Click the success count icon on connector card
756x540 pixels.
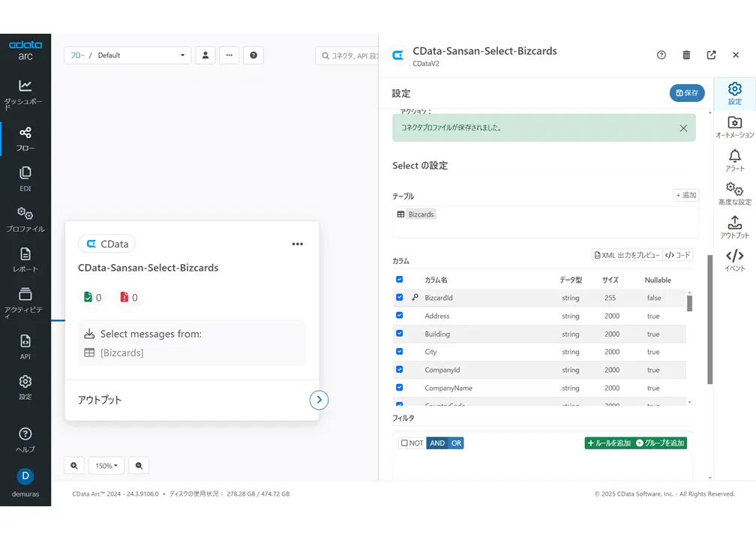pyautogui.click(x=88, y=297)
